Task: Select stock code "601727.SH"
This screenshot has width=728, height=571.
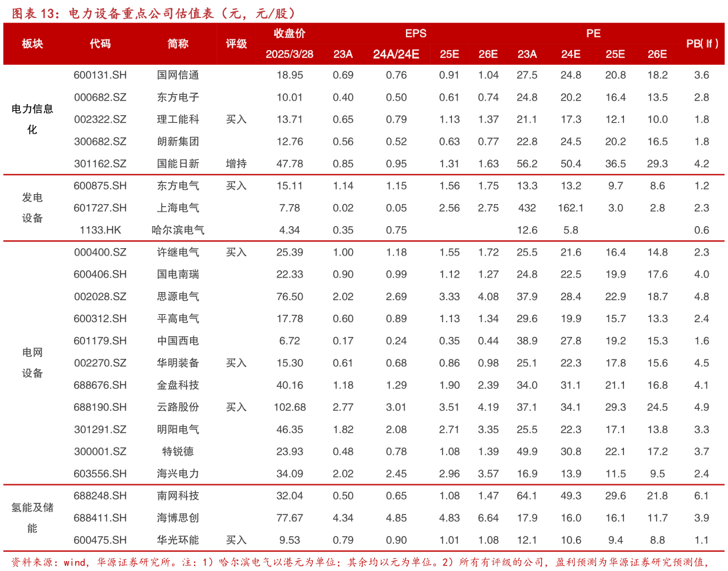Action: tap(100, 208)
